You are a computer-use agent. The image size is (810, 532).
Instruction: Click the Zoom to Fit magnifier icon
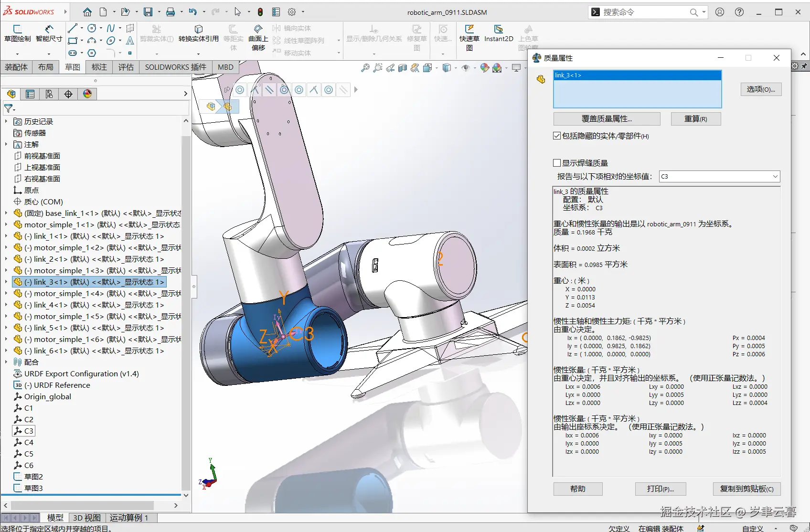pos(365,68)
